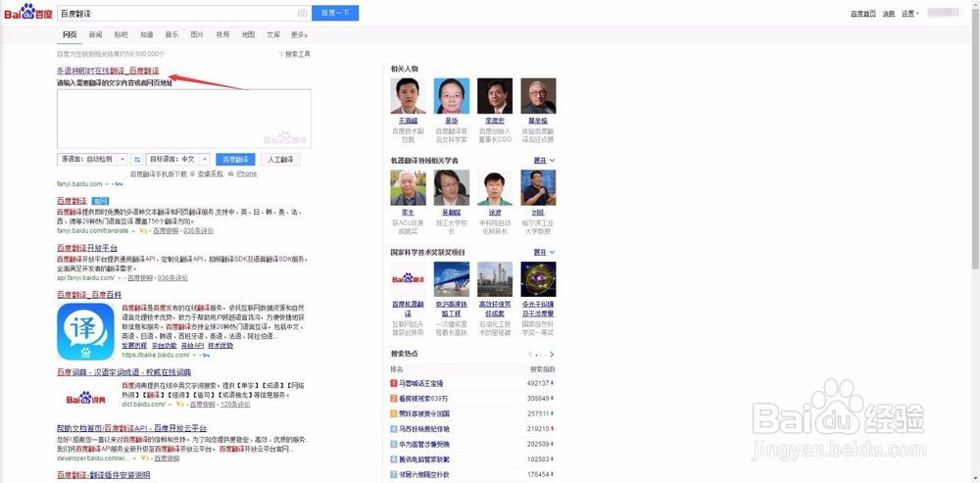Click the Baidu 词典 logo image
This screenshot has width=980, height=483.
pos(85,398)
